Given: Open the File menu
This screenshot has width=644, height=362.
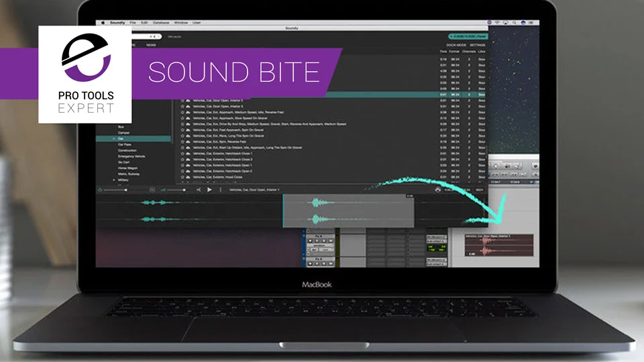Looking at the screenshot, I should point(133,23).
